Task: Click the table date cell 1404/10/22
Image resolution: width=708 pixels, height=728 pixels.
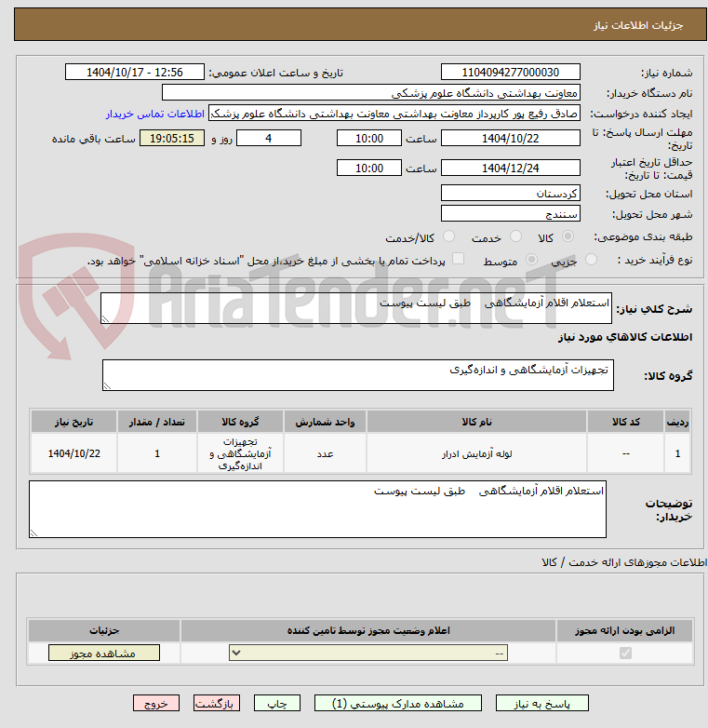Action: 73,453
